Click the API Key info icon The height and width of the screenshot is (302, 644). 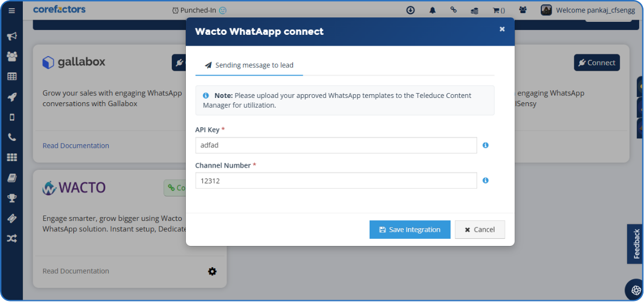point(485,145)
